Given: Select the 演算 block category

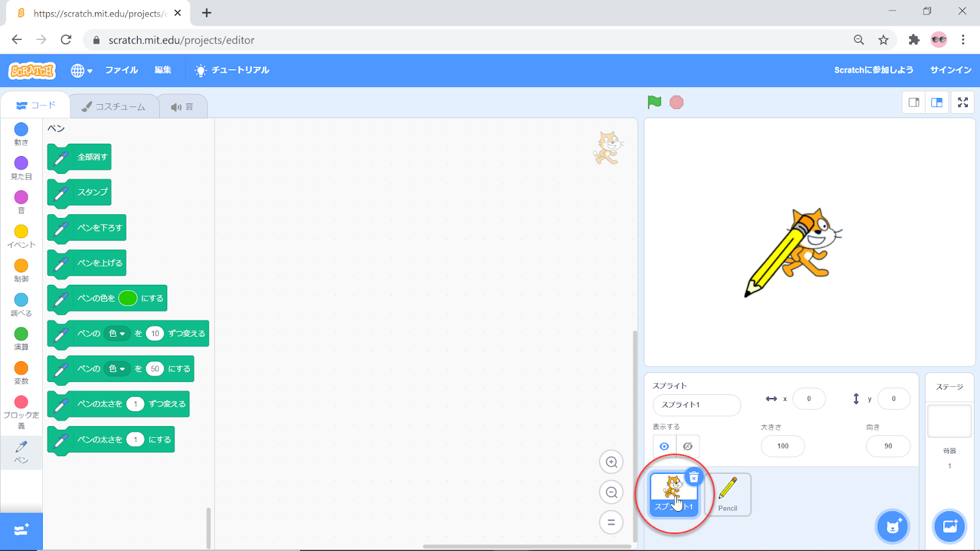Looking at the screenshot, I should pos(21,339).
